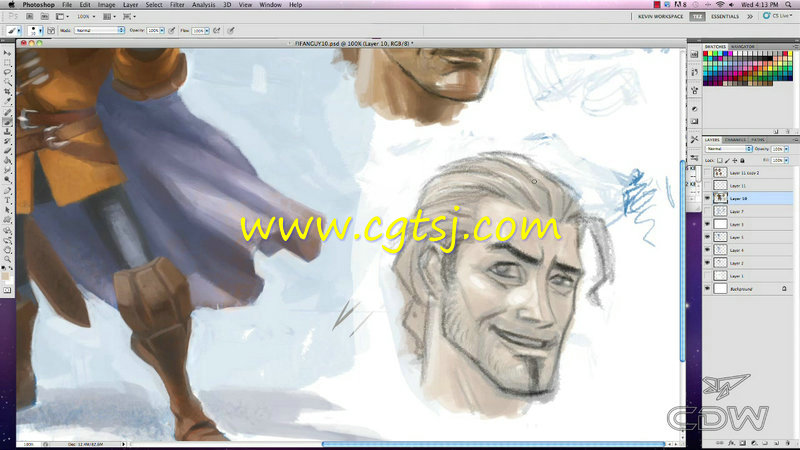Open the Filter menu
Viewport: 800px width, 450px height.
(177, 5)
